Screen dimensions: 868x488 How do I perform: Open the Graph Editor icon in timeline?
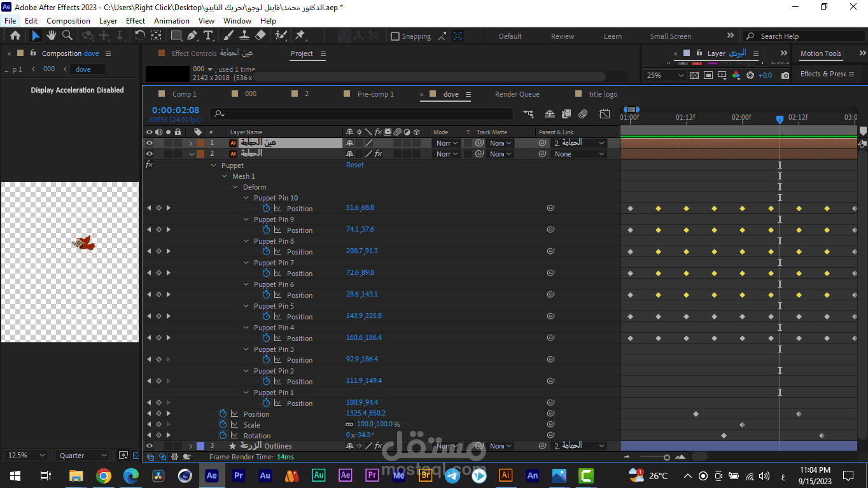[605, 114]
